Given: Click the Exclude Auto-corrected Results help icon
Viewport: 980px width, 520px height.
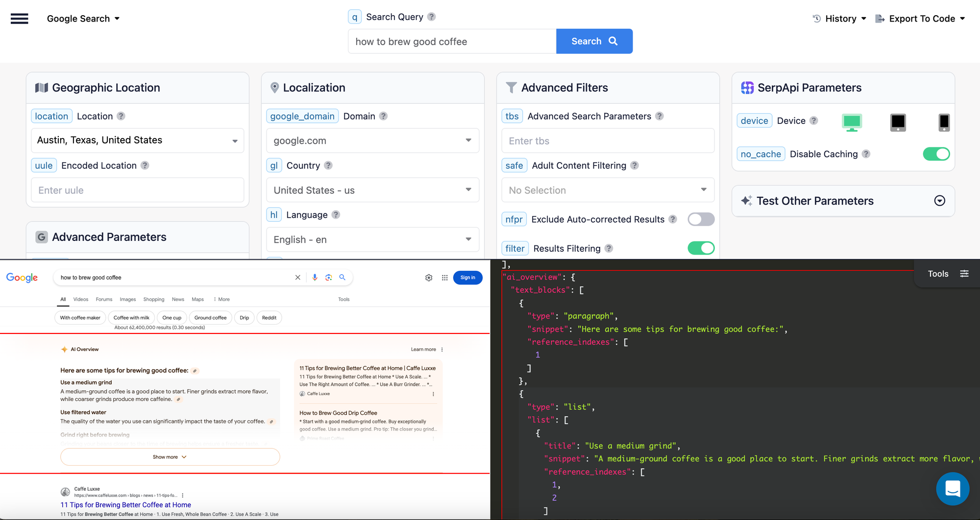Looking at the screenshot, I should pos(673,219).
